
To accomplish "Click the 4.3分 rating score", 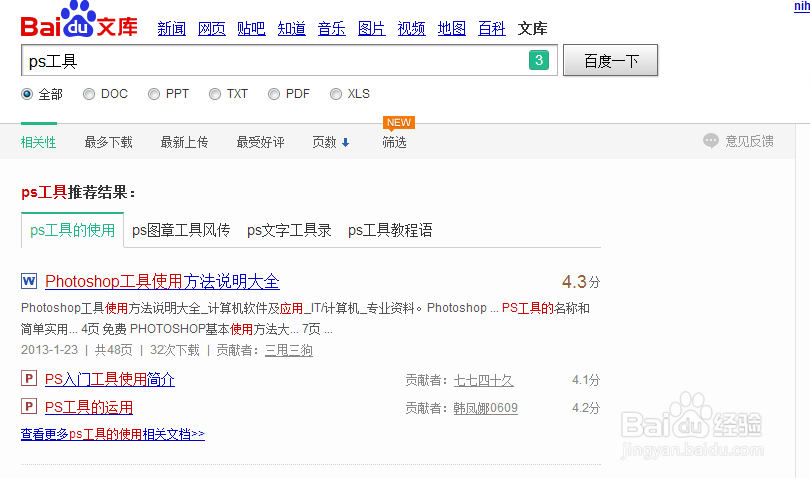I will pyautogui.click(x=581, y=282).
